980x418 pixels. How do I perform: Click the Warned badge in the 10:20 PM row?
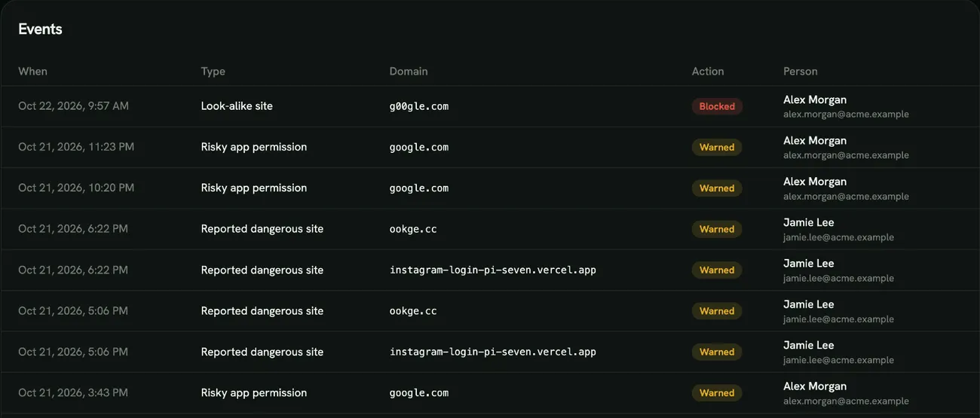click(717, 188)
